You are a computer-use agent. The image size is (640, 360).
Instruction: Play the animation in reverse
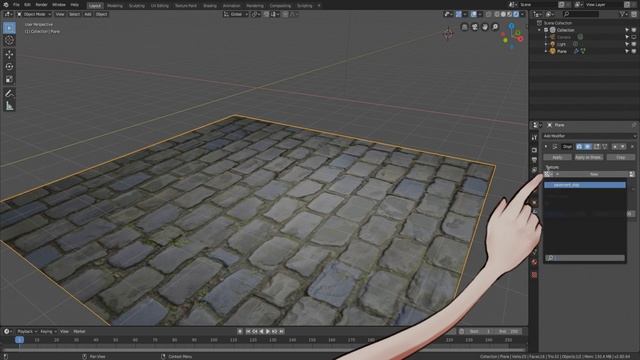[x=262, y=331]
